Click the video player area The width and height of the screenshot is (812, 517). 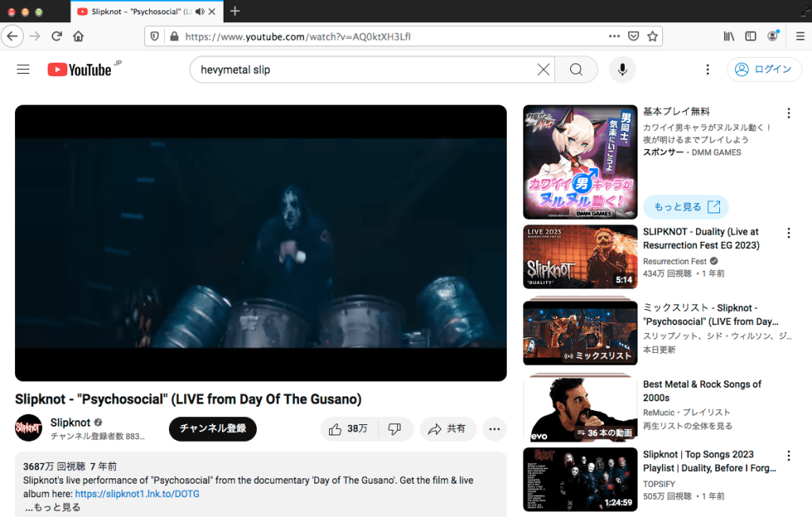[261, 243]
